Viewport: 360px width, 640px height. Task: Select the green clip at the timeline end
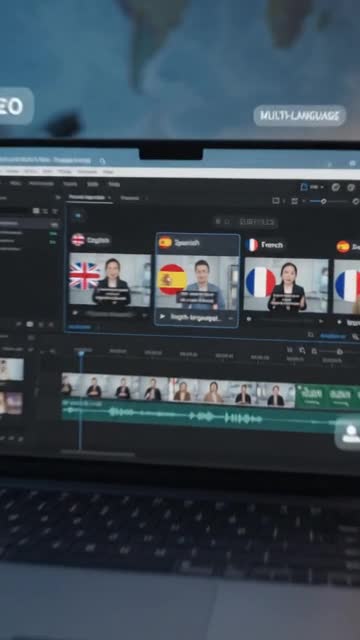click(327, 396)
